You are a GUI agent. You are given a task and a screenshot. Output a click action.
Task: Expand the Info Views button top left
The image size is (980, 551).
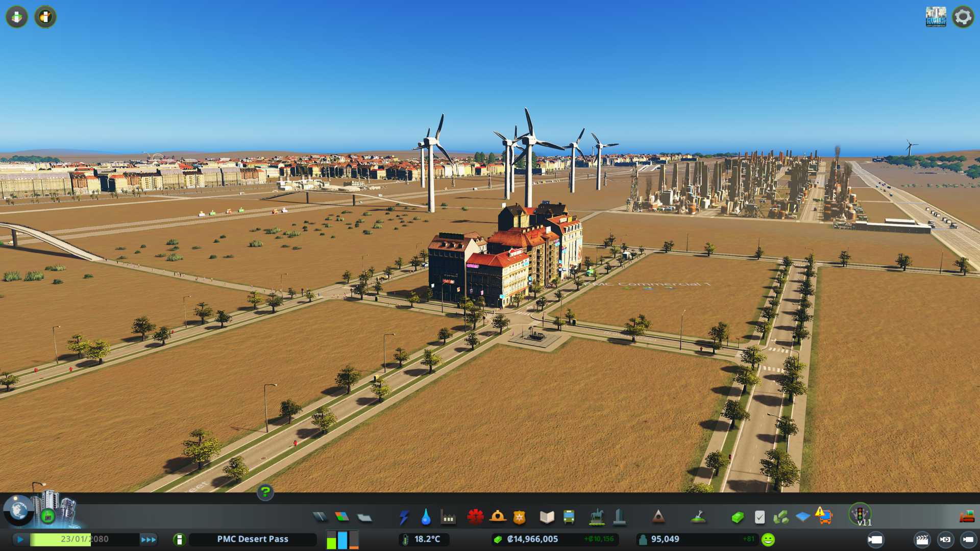17,17
